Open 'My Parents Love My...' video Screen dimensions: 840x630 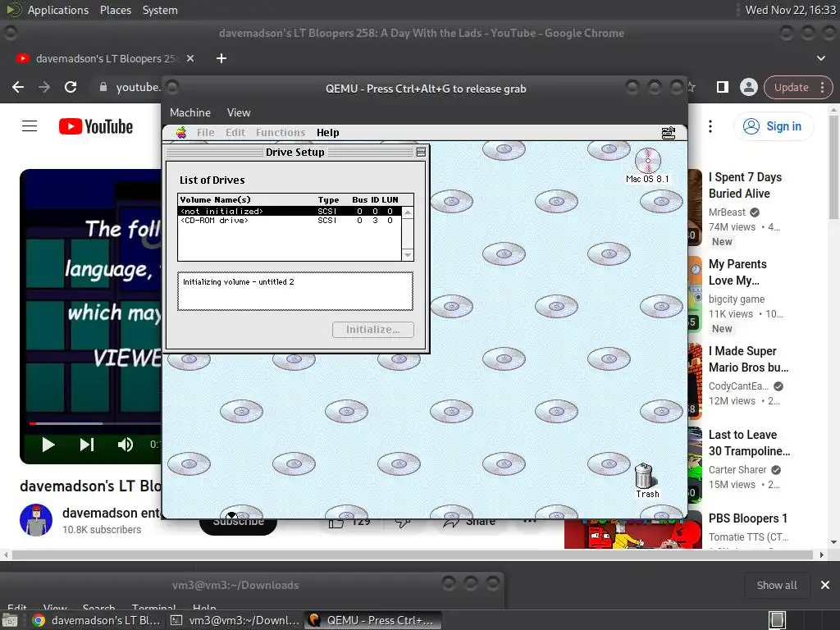click(x=737, y=272)
